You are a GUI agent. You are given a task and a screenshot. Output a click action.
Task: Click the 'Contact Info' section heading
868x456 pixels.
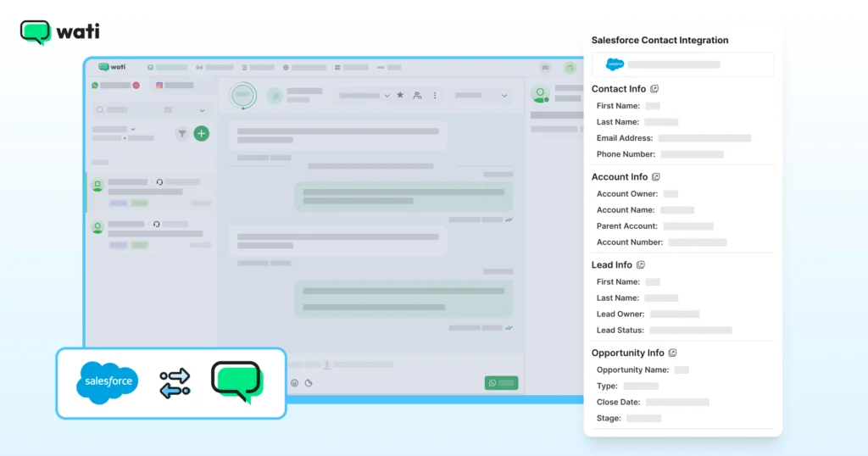[618, 88]
